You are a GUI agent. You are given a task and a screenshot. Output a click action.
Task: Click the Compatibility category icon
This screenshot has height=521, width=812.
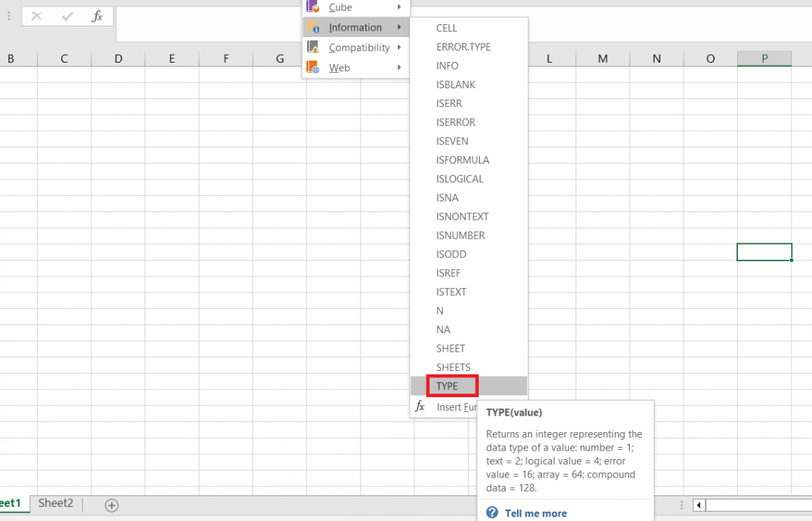coord(312,47)
